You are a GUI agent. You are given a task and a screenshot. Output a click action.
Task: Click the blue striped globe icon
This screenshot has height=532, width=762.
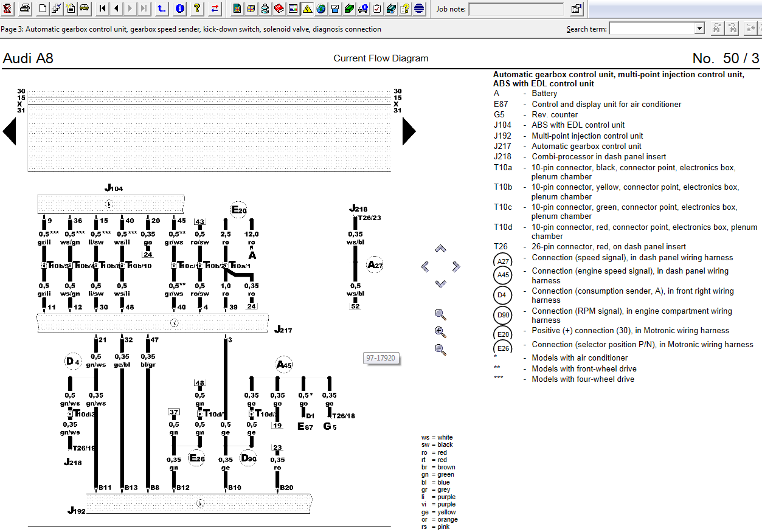419,9
